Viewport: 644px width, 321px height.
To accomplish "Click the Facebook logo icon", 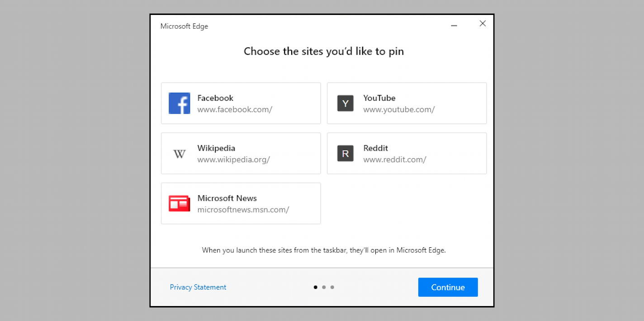I will (x=179, y=103).
